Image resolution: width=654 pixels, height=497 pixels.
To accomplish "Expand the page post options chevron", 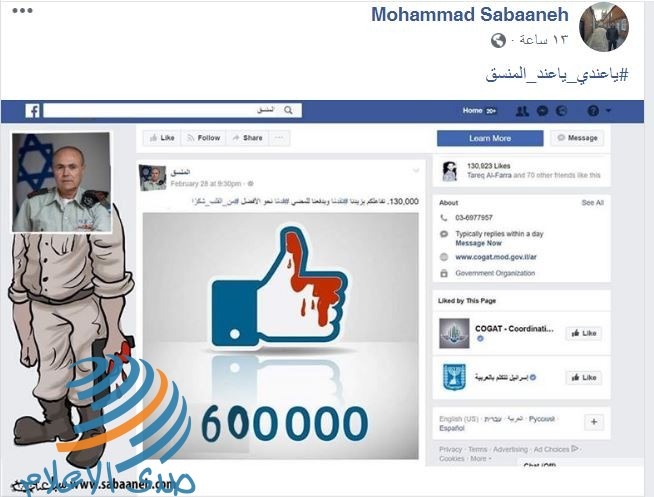I will tap(416, 171).
